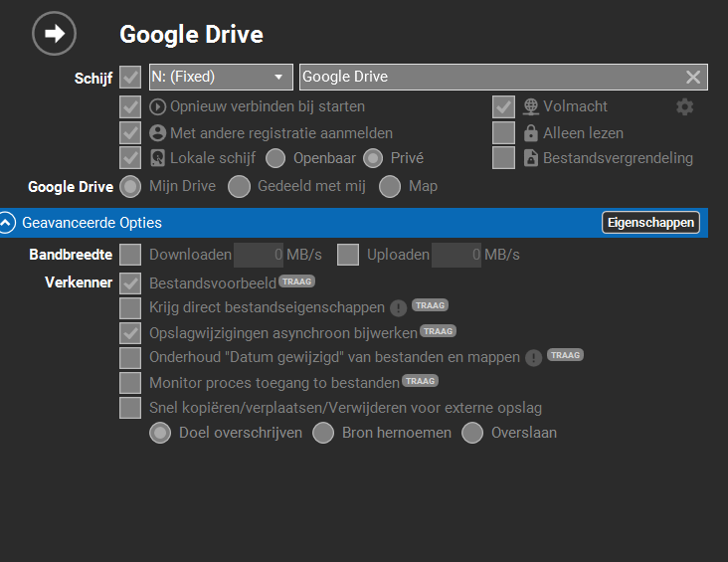Screen dimensions: 728x562
Task: Select the Mijn Drive radio button
Action: (x=130, y=187)
